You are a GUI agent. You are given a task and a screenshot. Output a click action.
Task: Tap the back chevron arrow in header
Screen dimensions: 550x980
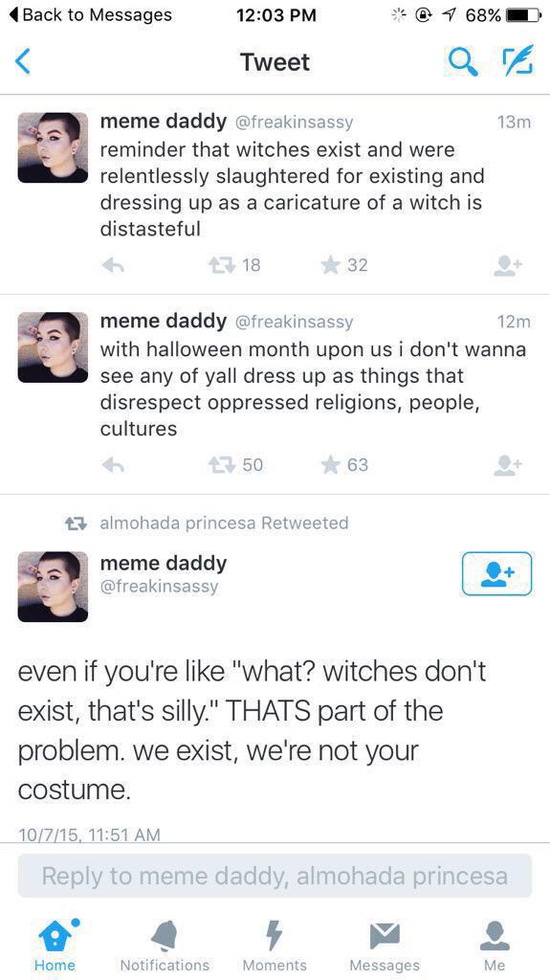pyautogui.click(x=23, y=62)
